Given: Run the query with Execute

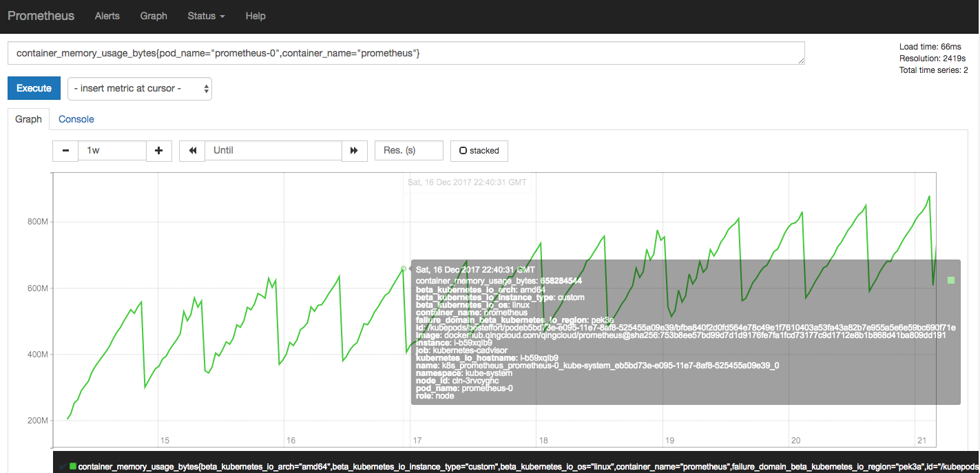Looking at the screenshot, I should pos(34,89).
